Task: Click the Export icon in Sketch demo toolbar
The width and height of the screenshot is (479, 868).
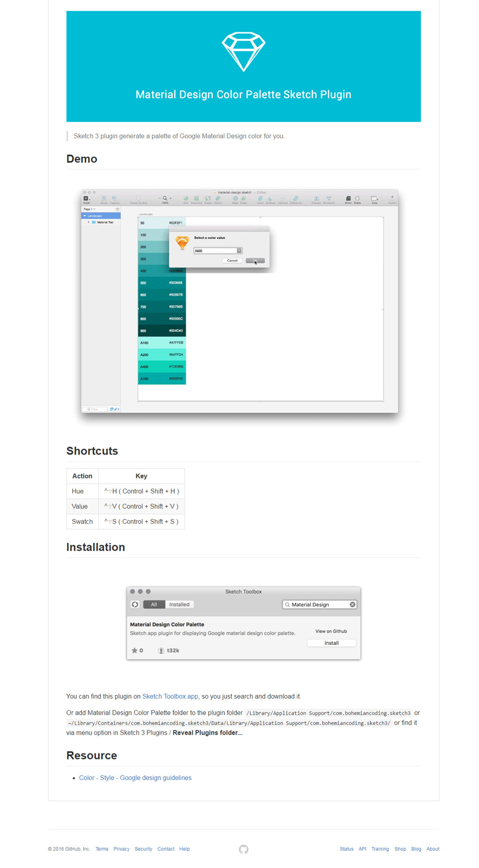Action: 392,199
